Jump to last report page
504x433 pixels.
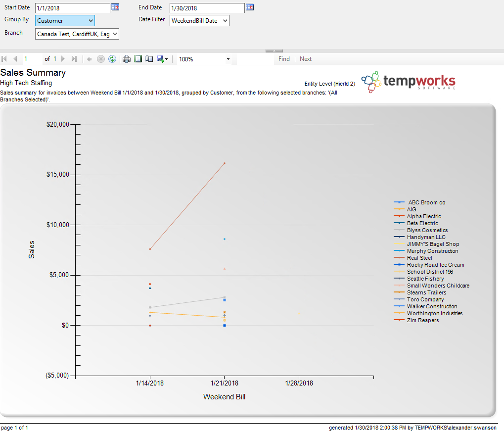pos(74,59)
